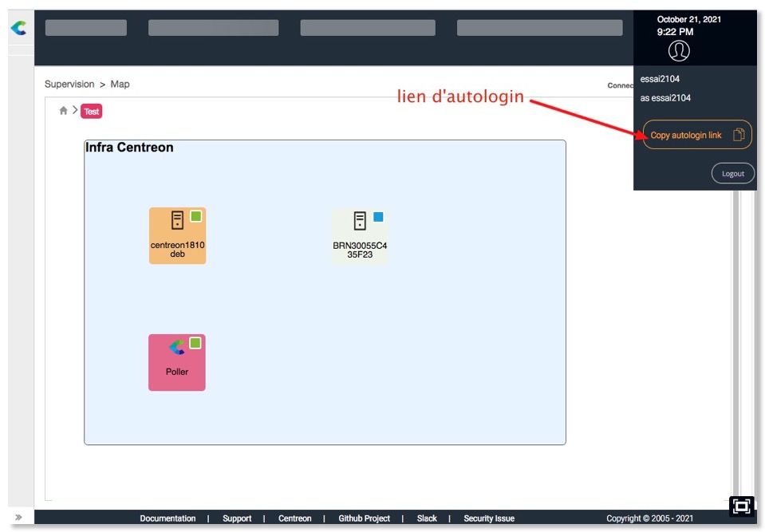
Task: Click the home icon in the map breadcrumb
Action: (63, 111)
